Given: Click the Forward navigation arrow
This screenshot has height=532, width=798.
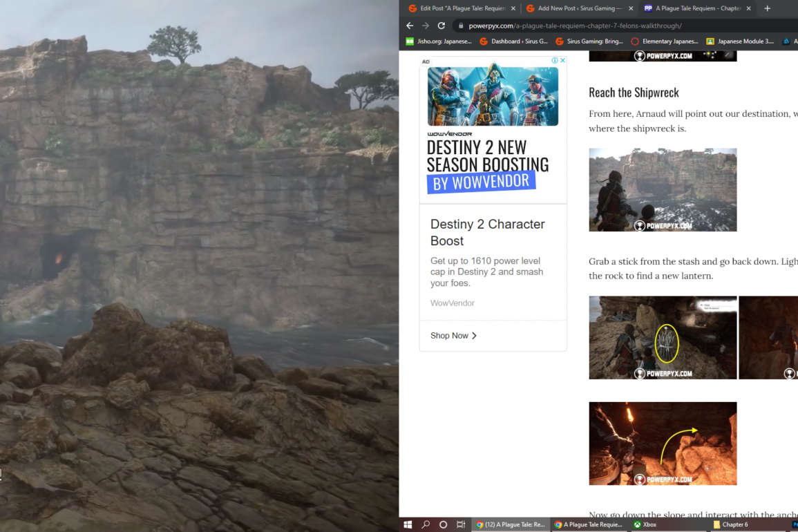Looking at the screenshot, I should coord(426,26).
